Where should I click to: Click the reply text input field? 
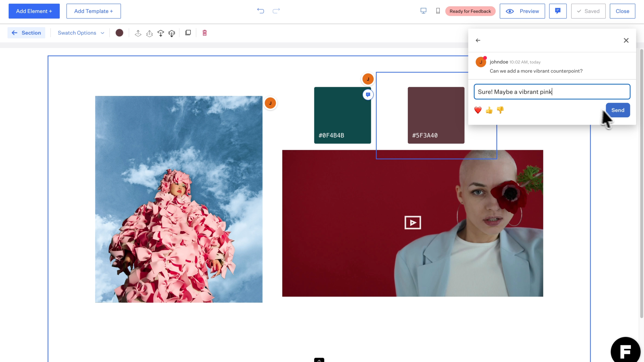pyautogui.click(x=552, y=92)
